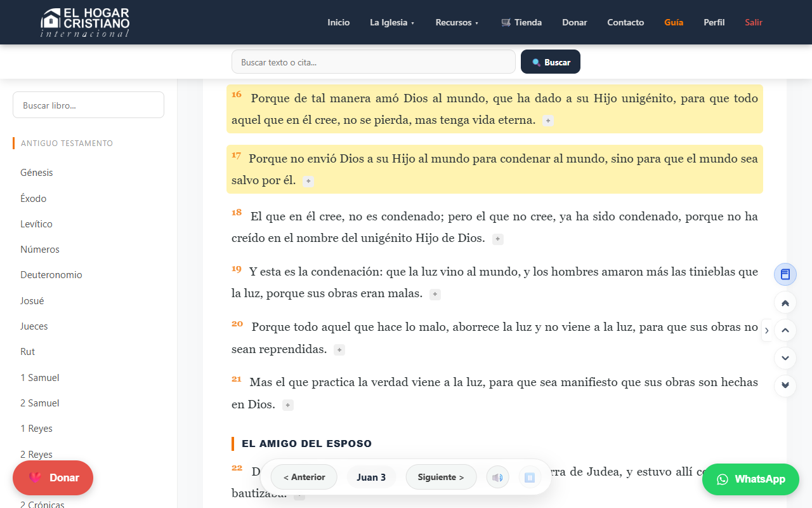Go to Siguiente chapter
812x508 pixels.
click(442, 477)
